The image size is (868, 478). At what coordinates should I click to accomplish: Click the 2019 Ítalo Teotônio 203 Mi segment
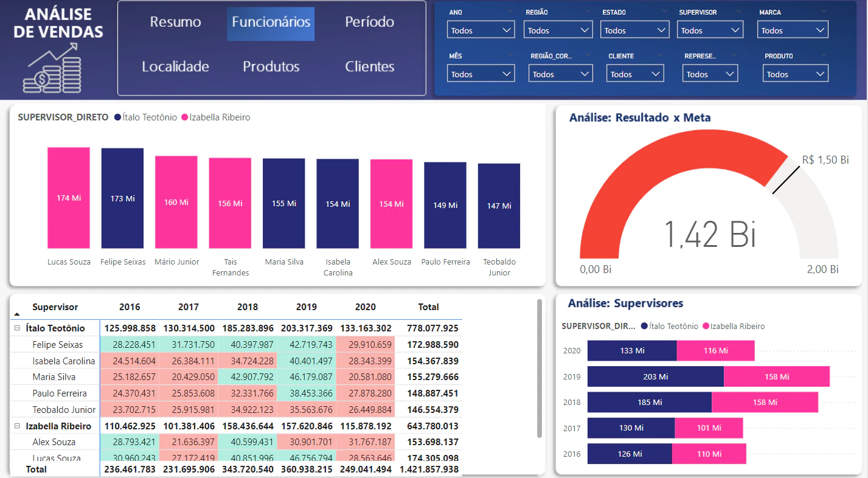point(656,376)
